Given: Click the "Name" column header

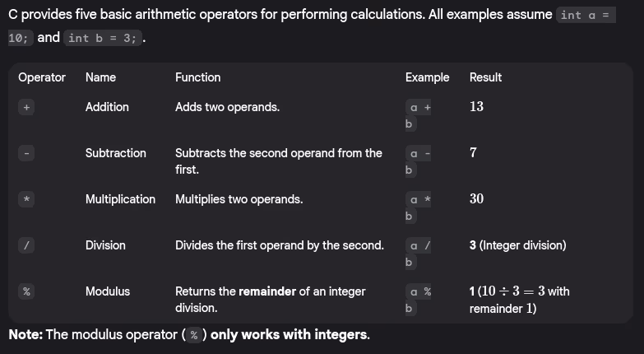Looking at the screenshot, I should click(100, 77).
